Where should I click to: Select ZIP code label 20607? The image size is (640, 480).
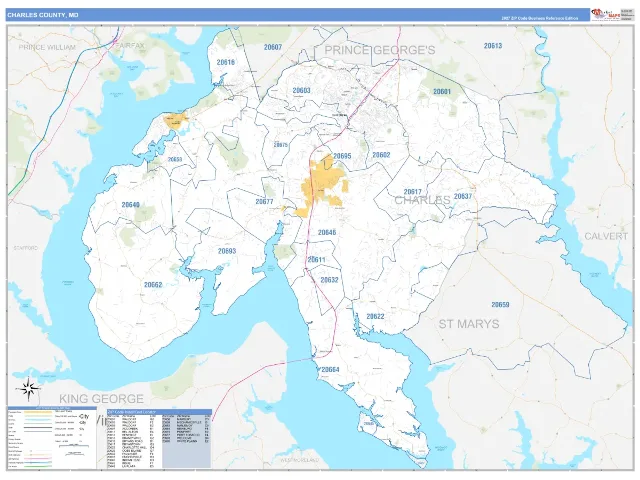273,47
